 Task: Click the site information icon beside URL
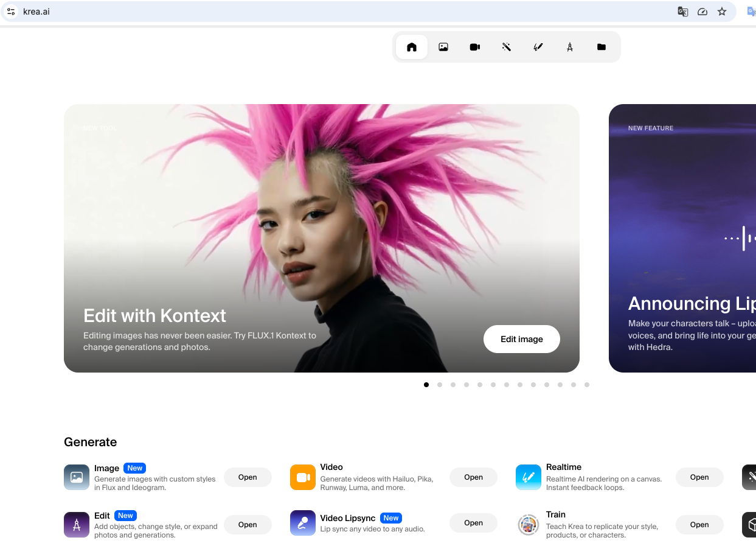[11, 12]
